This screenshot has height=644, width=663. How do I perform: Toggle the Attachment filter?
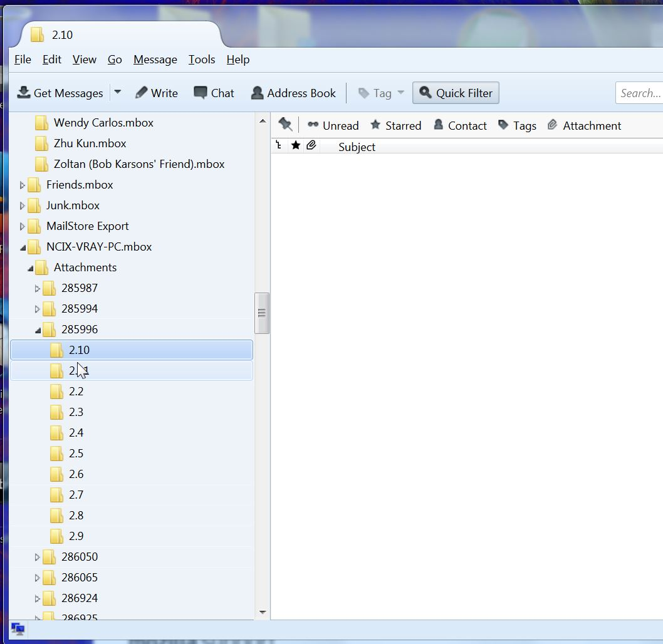coord(584,125)
